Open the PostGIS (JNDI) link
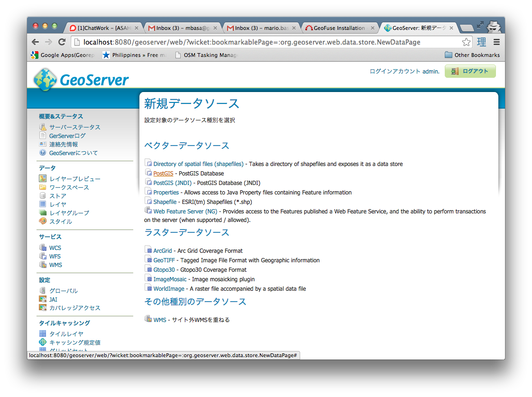 pyautogui.click(x=173, y=183)
